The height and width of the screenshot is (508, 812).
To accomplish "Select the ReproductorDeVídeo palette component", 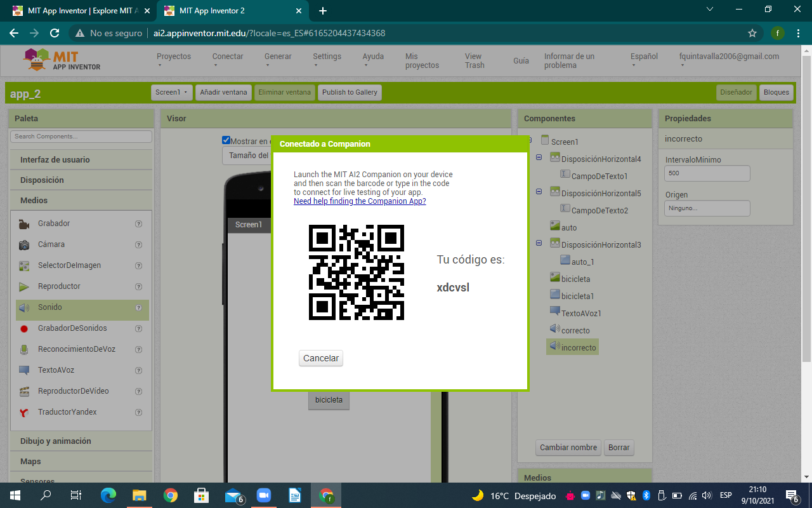I will coord(73,391).
